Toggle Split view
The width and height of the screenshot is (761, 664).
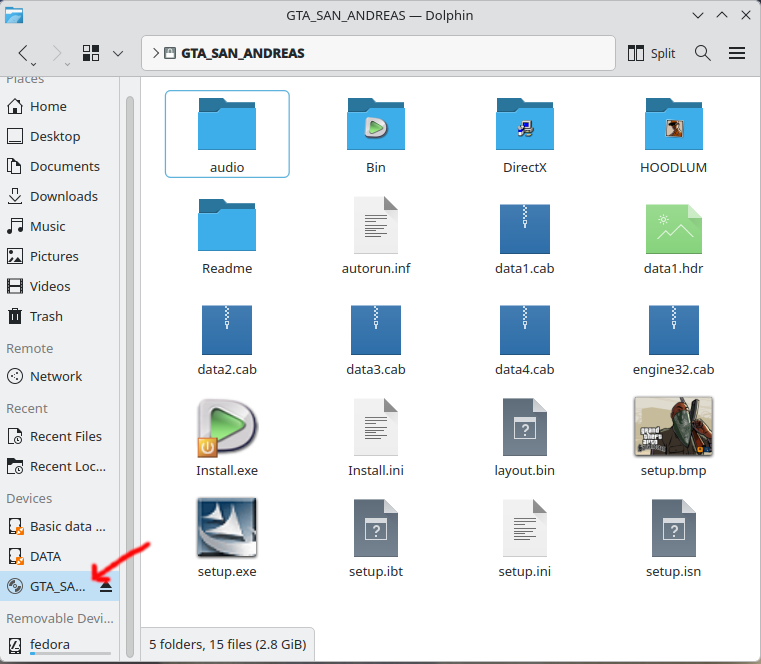coord(651,53)
